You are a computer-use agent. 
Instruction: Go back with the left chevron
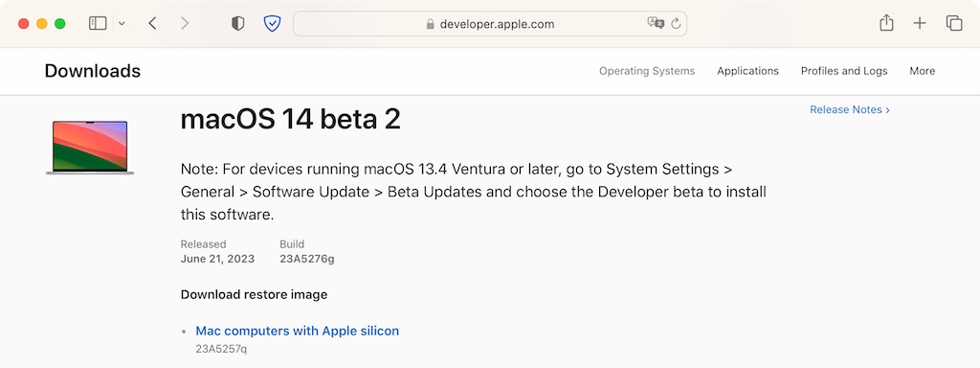pos(152,24)
